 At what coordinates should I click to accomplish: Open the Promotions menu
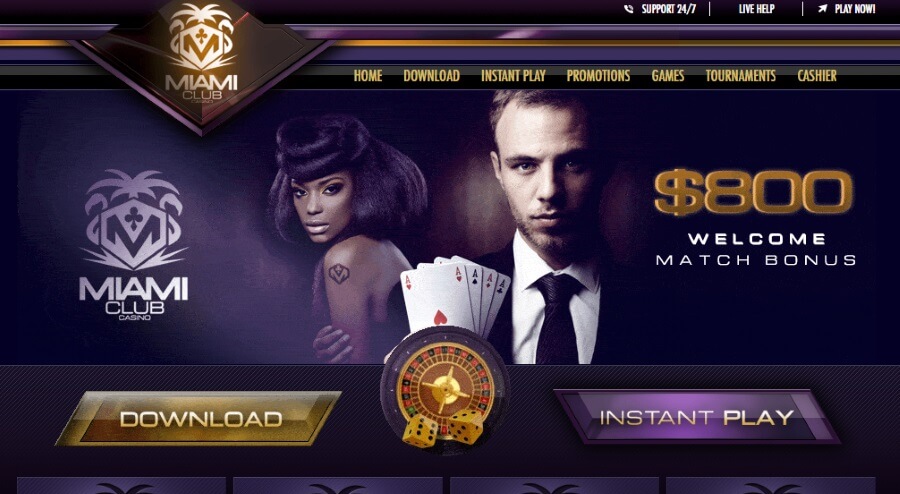(598, 76)
